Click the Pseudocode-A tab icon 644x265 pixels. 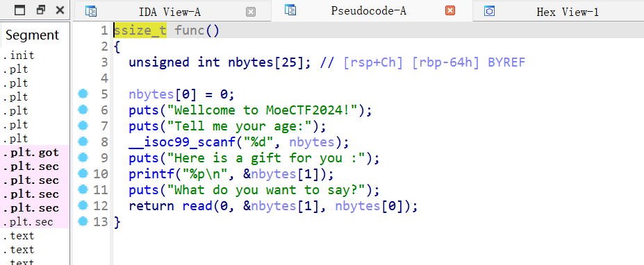290,10
